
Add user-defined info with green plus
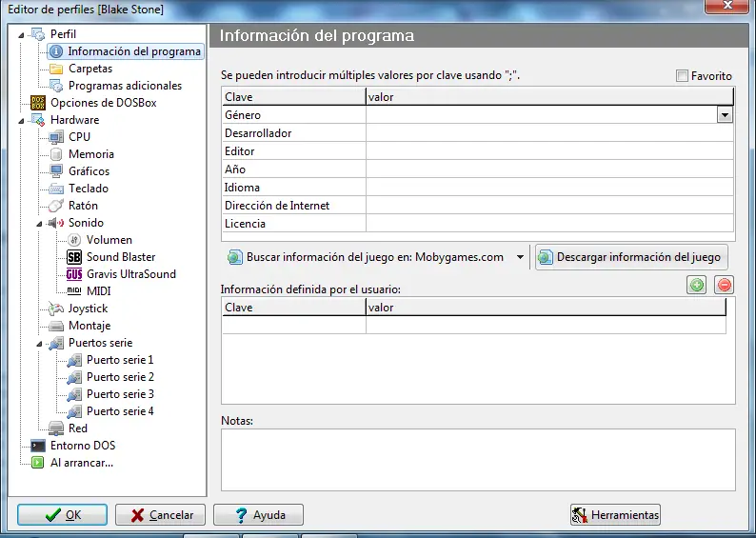[x=697, y=285]
